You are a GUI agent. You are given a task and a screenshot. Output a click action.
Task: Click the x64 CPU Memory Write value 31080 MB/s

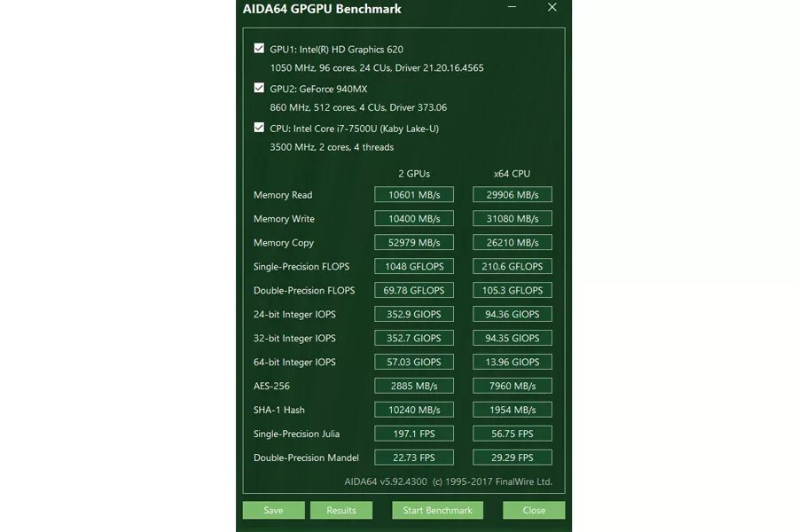click(512, 218)
